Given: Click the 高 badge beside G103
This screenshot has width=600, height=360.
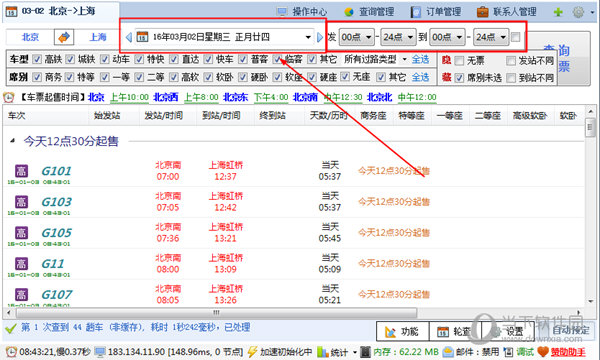Looking at the screenshot, I should pyautogui.click(x=21, y=202).
